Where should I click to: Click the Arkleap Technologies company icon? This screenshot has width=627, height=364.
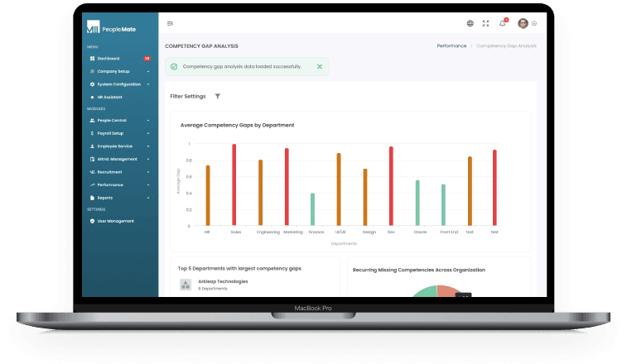[186, 285]
